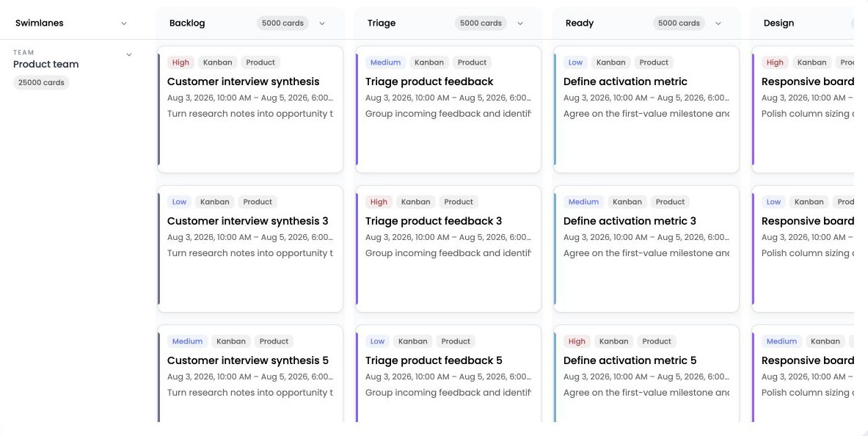Click the description under Customer interview synthesis

click(250, 114)
